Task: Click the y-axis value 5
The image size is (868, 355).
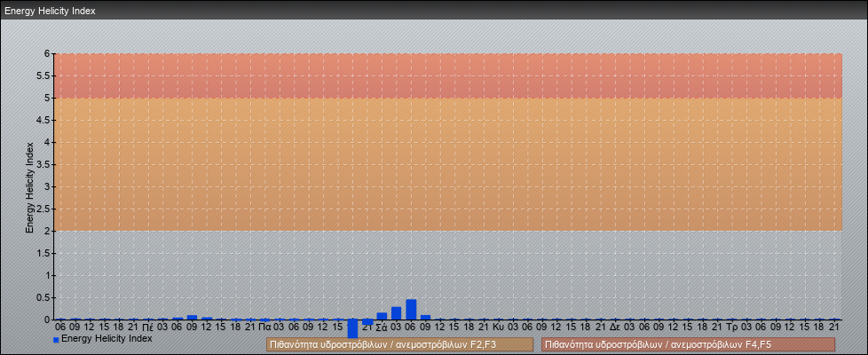Action: click(x=47, y=98)
